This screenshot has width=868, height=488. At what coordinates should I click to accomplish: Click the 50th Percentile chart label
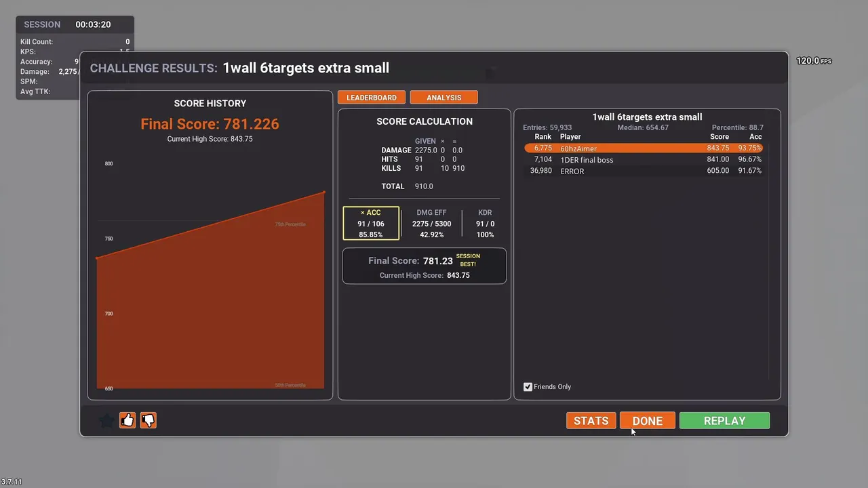[290, 385]
